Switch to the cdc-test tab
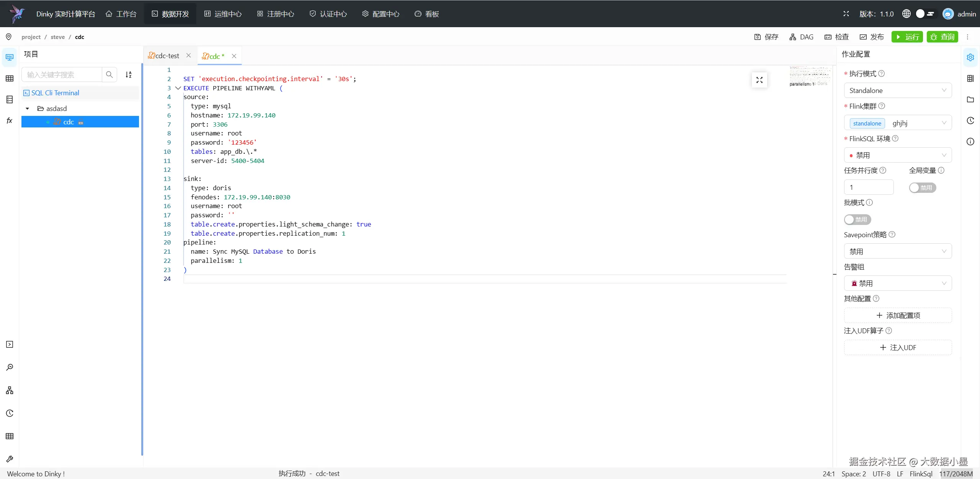Viewport: 980px width, 479px height. pos(167,56)
